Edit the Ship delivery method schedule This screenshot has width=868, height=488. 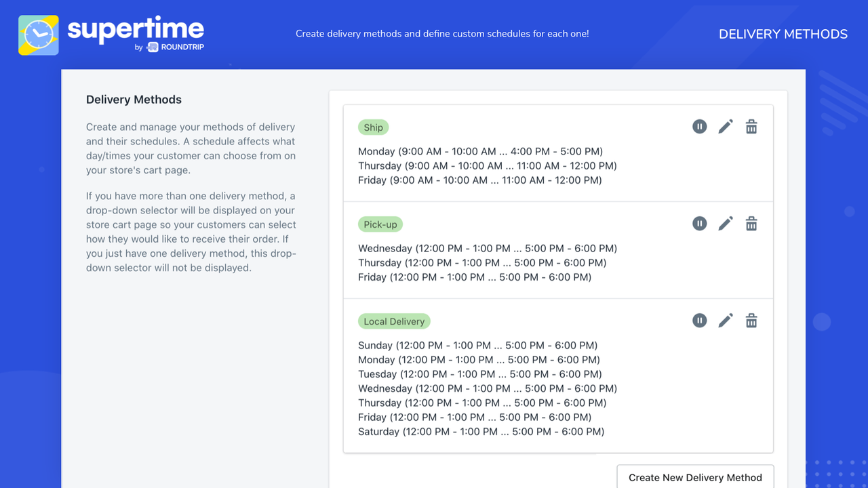(726, 126)
